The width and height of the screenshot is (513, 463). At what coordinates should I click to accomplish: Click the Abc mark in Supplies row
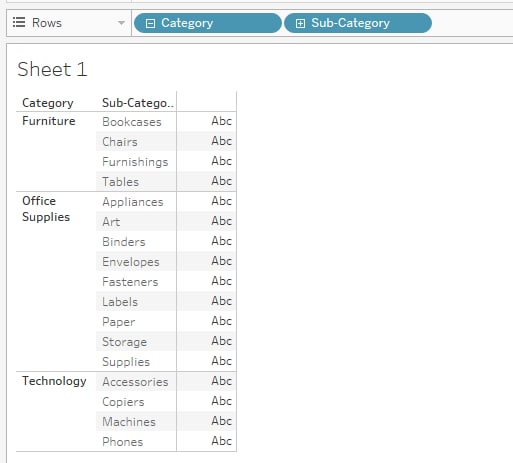[221, 361]
